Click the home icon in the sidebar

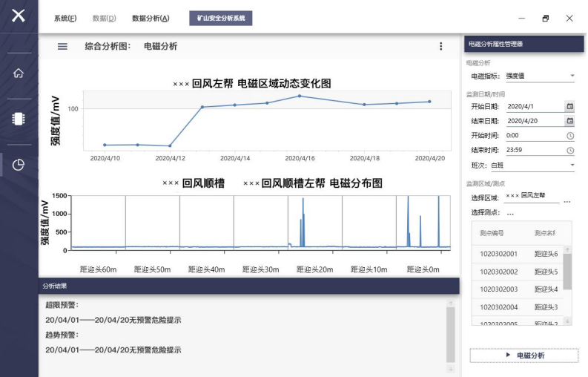[x=19, y=73]
